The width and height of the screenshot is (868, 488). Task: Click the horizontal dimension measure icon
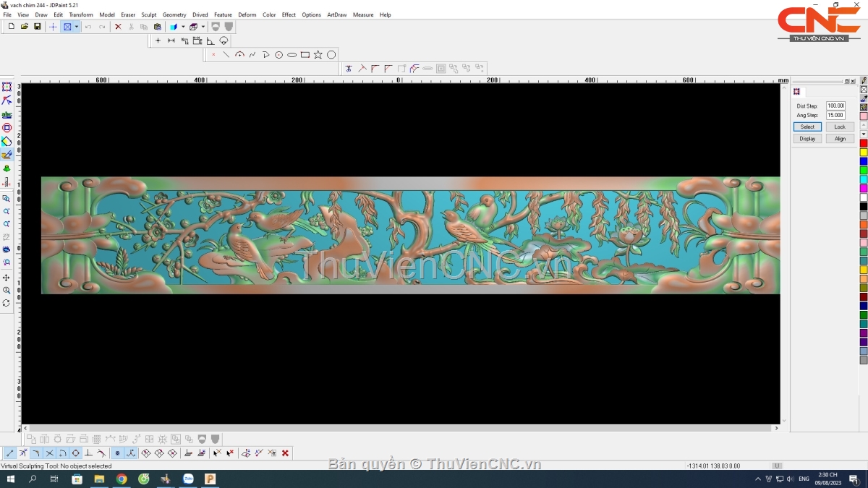(x=171, y=40)
